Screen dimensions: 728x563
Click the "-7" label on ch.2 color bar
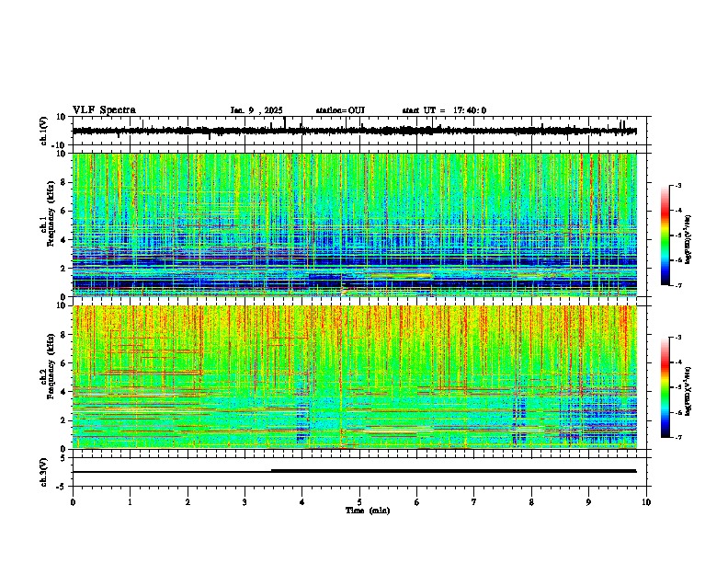pyautogui.click(x=678, y=437)
